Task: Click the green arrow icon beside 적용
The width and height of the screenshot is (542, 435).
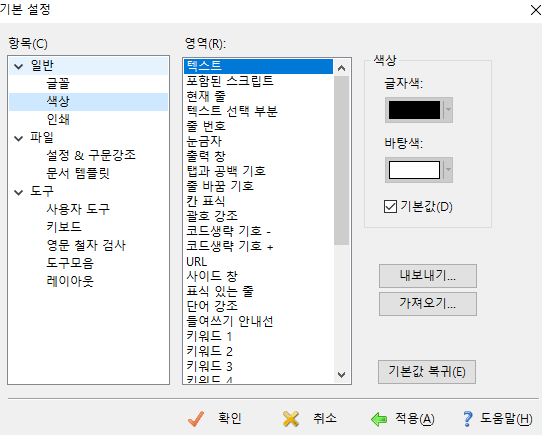Action: tap(379, 419)
